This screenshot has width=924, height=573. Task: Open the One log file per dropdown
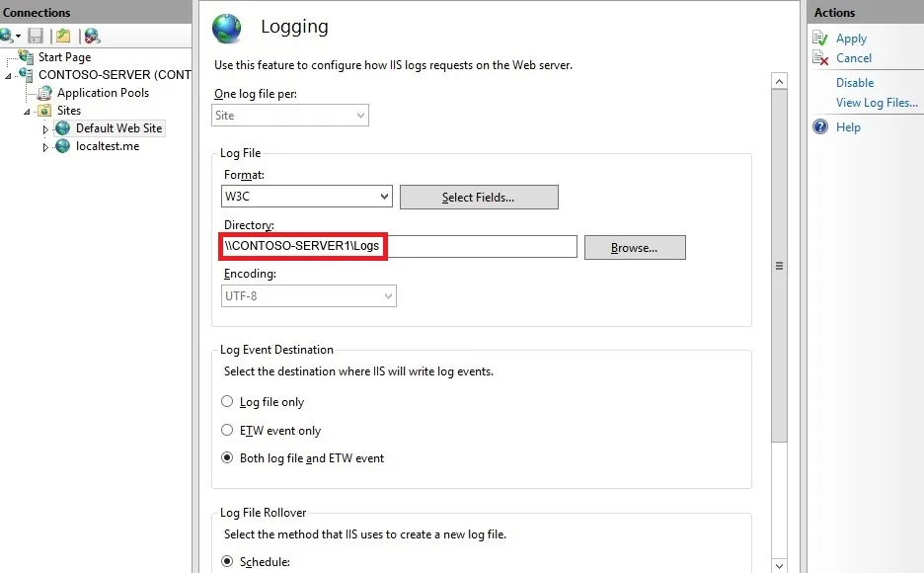(290, 115)
